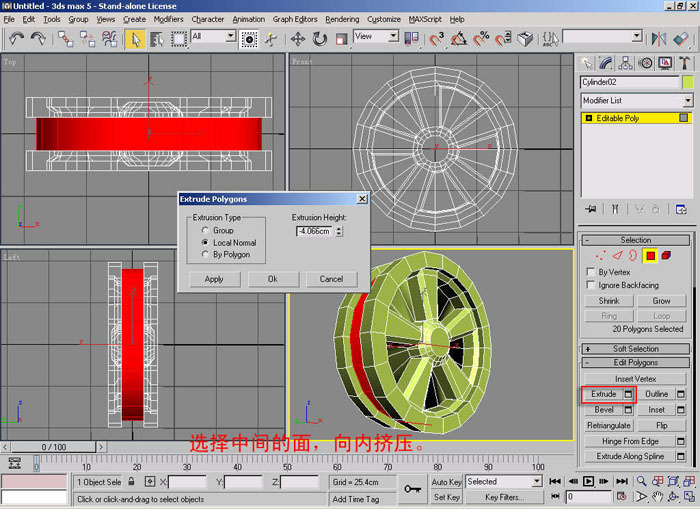Enable the Percent Snap toggle
The width and height of the screenshot is (700, 509).
(481, 39)
